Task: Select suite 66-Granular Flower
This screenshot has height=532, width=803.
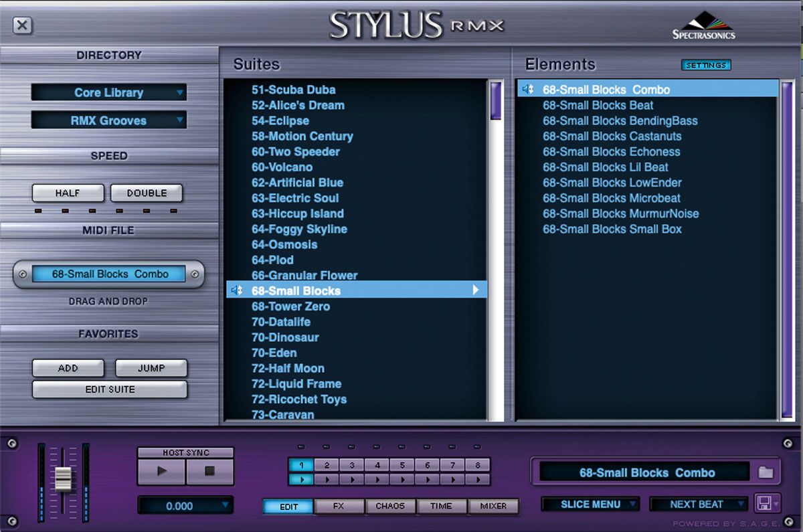Action: [304, 275]
